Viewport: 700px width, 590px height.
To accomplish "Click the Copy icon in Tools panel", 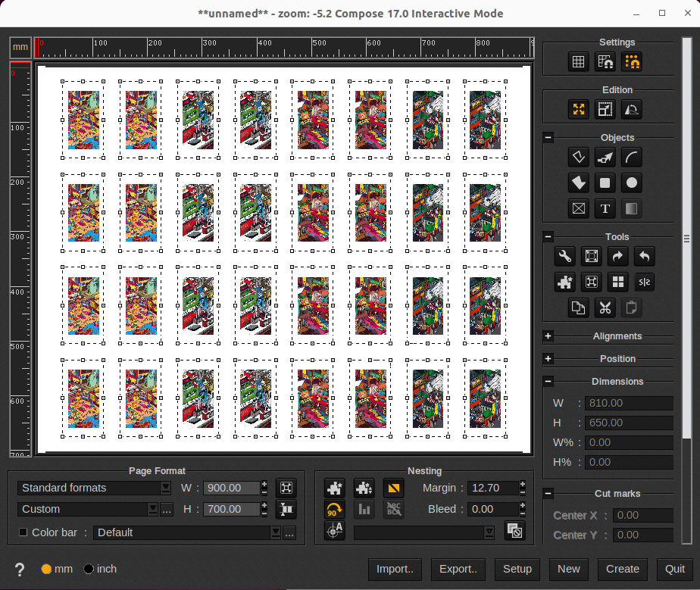I will point(579,308).
